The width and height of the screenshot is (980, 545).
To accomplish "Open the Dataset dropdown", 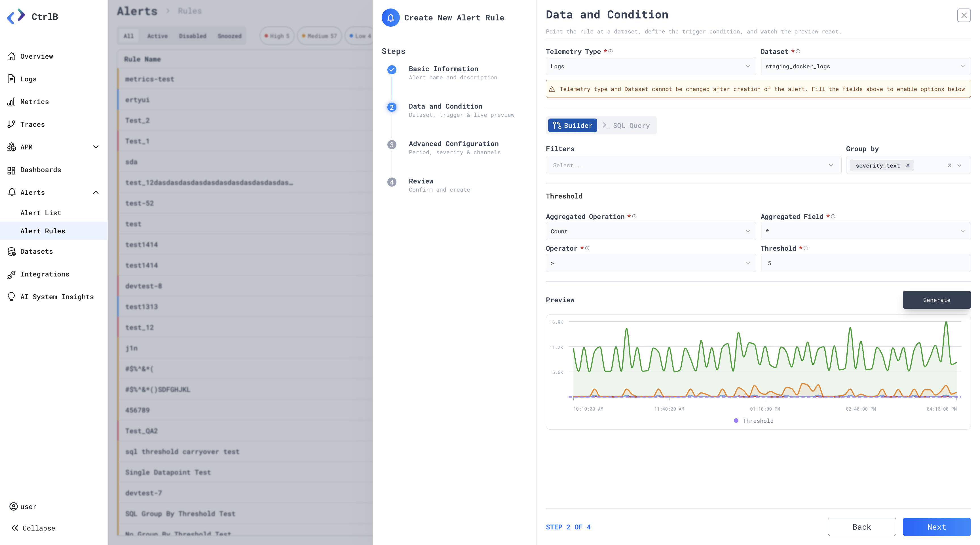I will coord(865,66).
